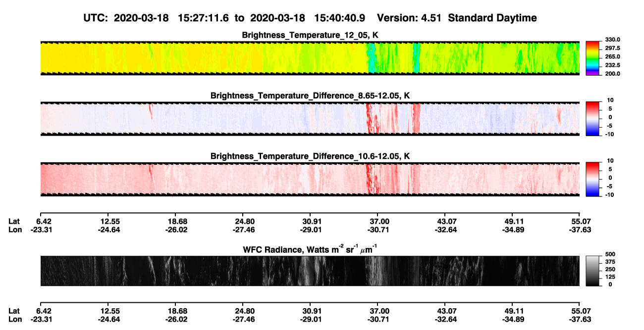Click the Version: 4.51 text
The width and height of the screenshot is (644, 330).
[x=409, y=18]
